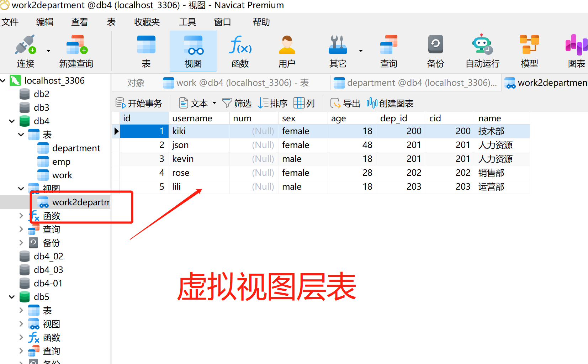This screenshot has height=364, width=588.
Task: Switch to the 对象 (Objects) tab
Action: (136, 83)
